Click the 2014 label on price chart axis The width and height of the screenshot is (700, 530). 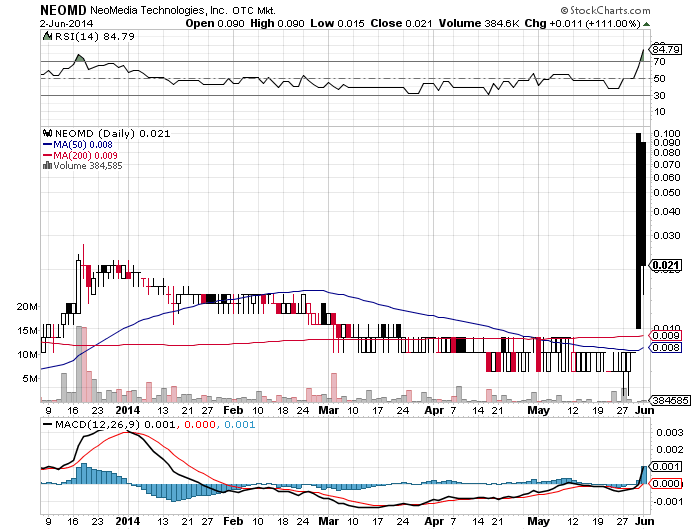[x=128, y=410]
